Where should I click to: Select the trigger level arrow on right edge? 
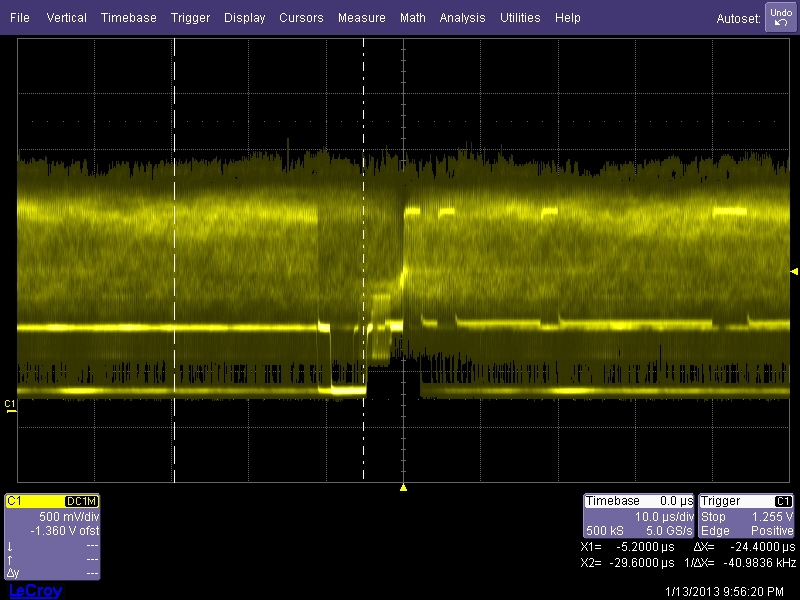pyautogui.click(x=794, y=271)
